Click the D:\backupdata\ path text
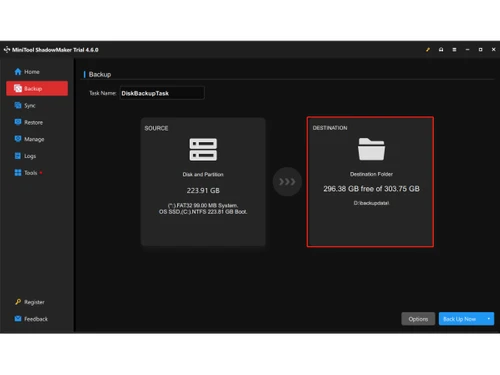Viewport: 500px width, 375px height. point(371,203)
